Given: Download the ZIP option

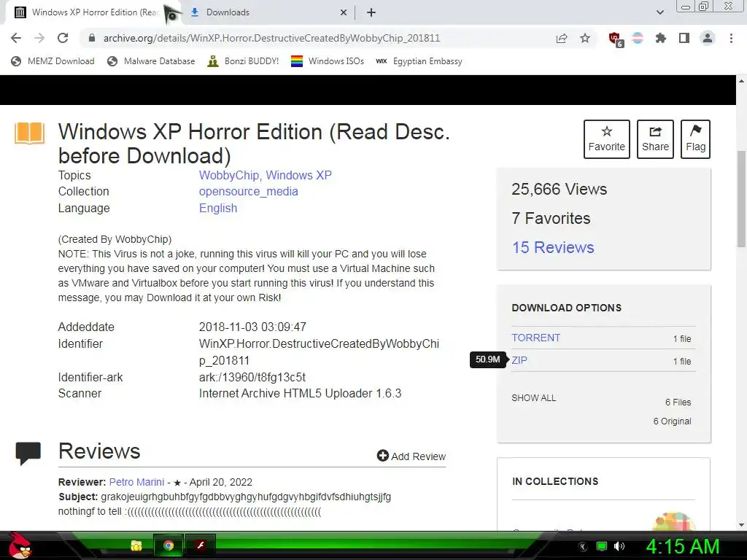Looking at the screenshot, I should (519, 360).
